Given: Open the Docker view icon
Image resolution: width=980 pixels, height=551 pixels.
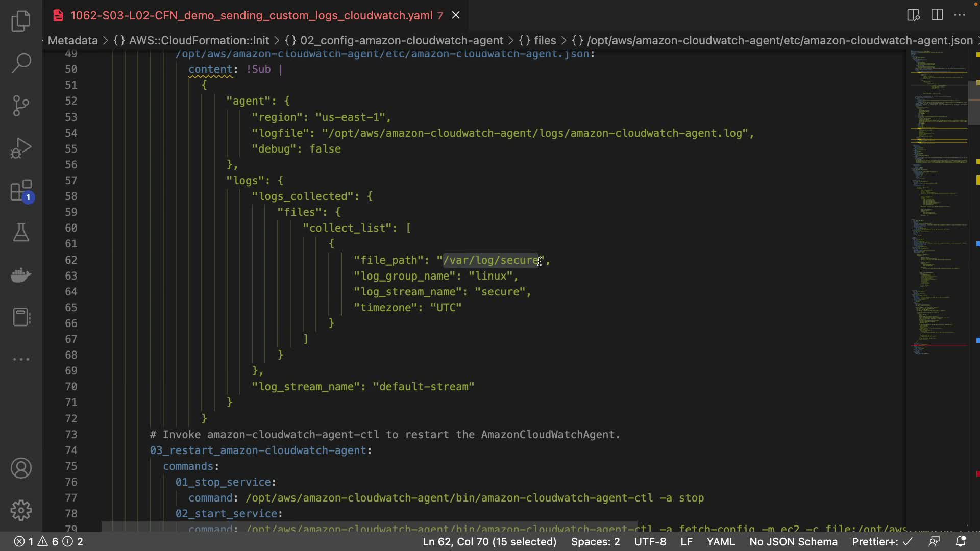Looking at the screenshot, I should pos(21,275).
